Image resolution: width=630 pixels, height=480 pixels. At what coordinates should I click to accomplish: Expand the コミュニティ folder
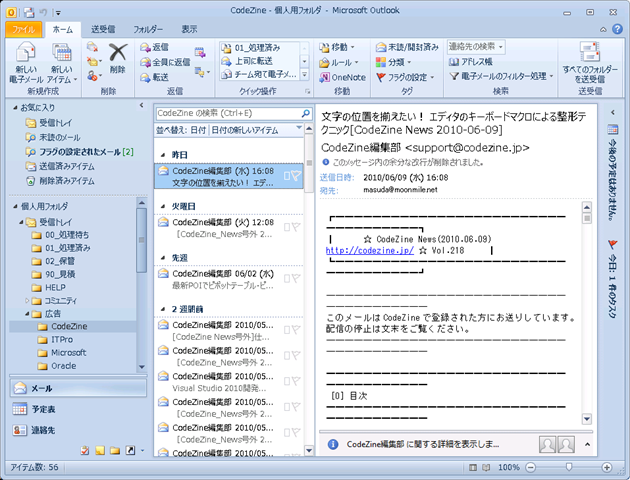[x=26, y=300]
